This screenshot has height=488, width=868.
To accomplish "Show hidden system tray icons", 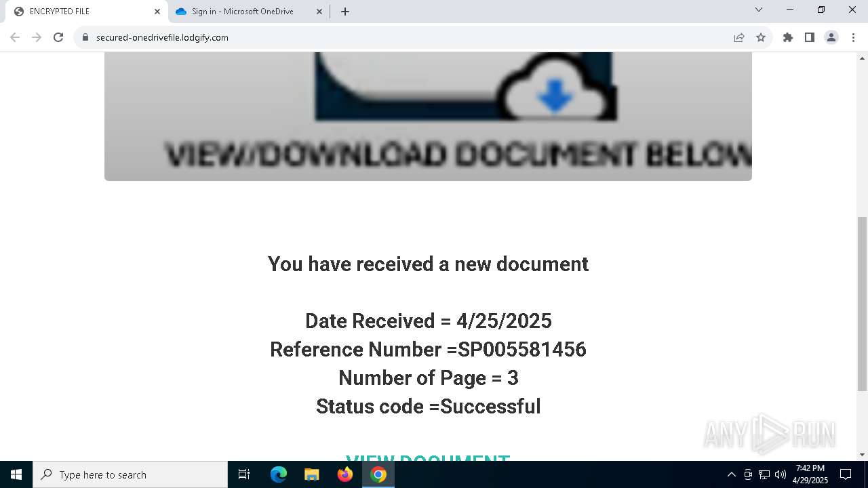I will [731, 474].
